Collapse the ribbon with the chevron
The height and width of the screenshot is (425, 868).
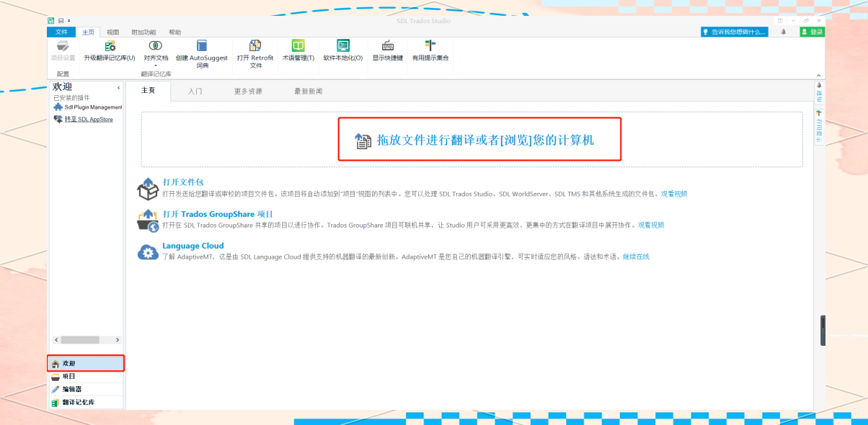[x=818, y=76]
